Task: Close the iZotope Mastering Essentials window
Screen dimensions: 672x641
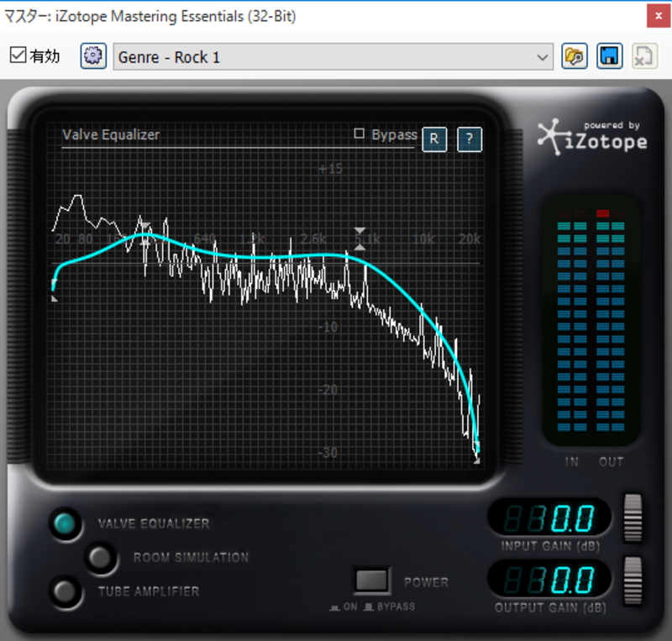Action: [x=659, y=16]
